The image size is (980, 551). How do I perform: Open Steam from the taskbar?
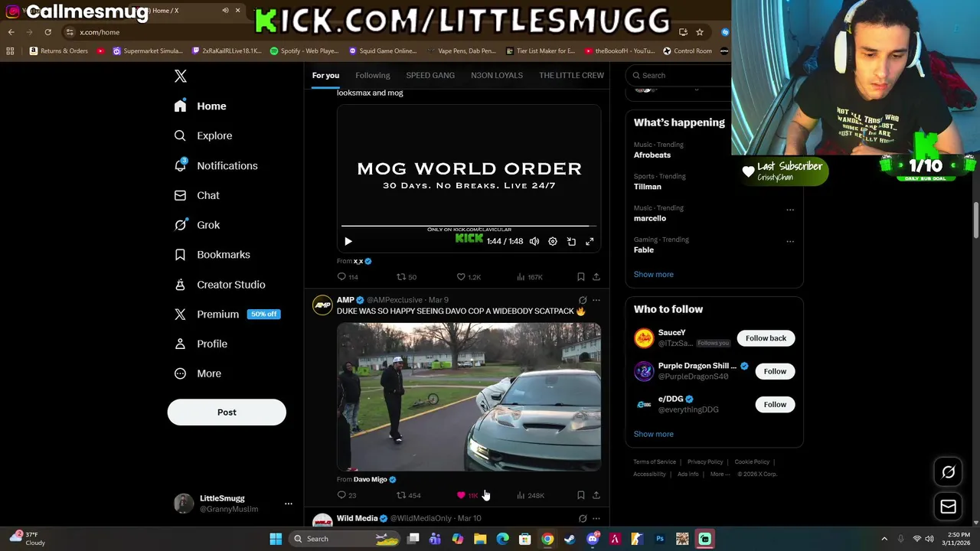tap(570, 539)
